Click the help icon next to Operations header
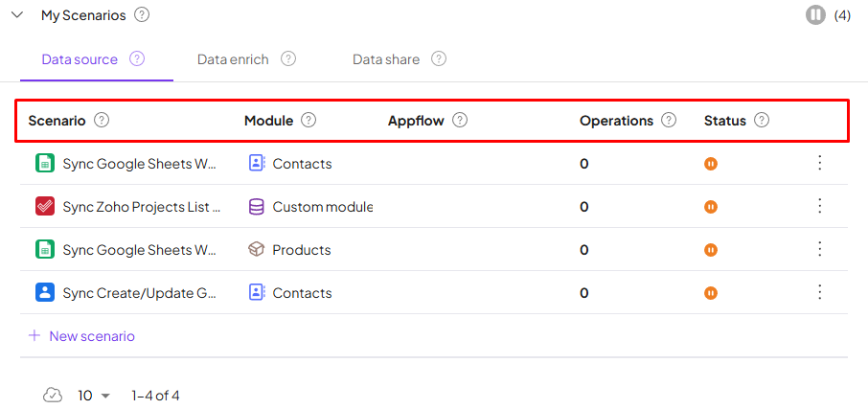Viewport: 868px width, 409px height. [x=669, y=121]
